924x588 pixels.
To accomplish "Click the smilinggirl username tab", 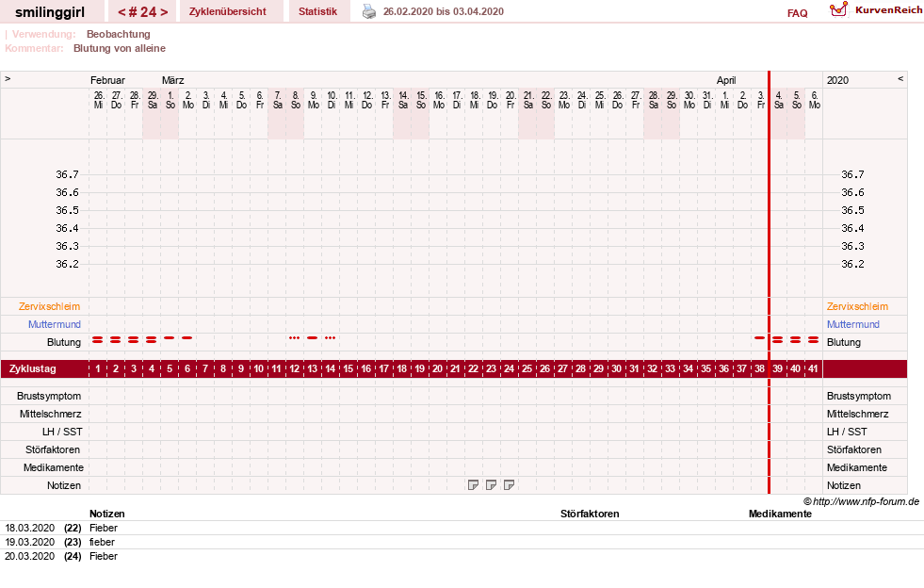I will pos(50,12).
